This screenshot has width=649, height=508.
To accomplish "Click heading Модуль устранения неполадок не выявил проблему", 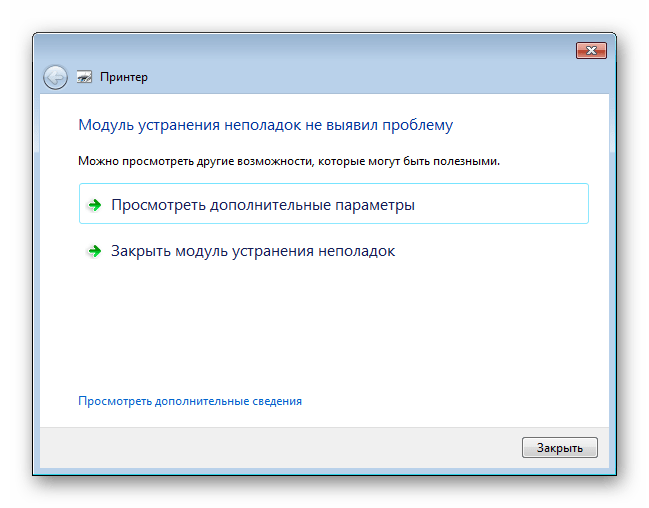I will pos(266,125).
